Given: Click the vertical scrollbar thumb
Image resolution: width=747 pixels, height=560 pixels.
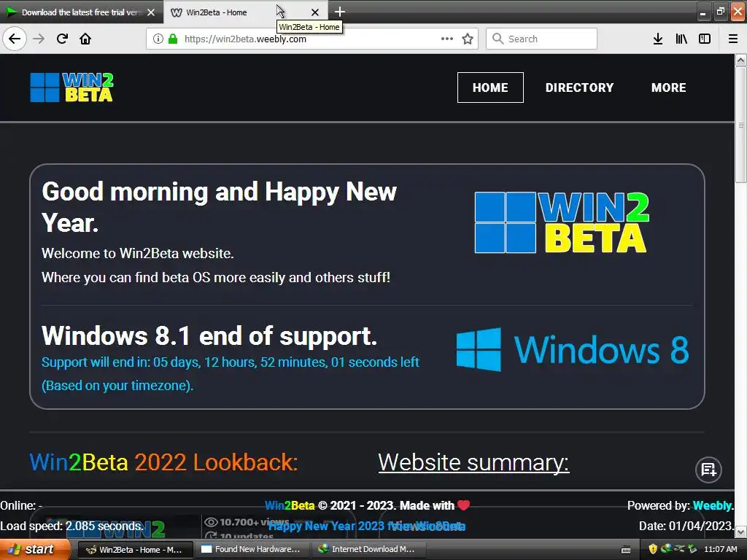Looking at the screenshot, I should tap(740, 124).
